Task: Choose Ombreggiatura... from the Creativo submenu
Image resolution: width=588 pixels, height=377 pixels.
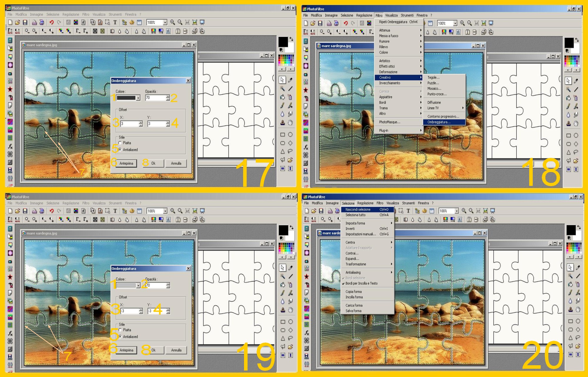Action: point(439,122)
